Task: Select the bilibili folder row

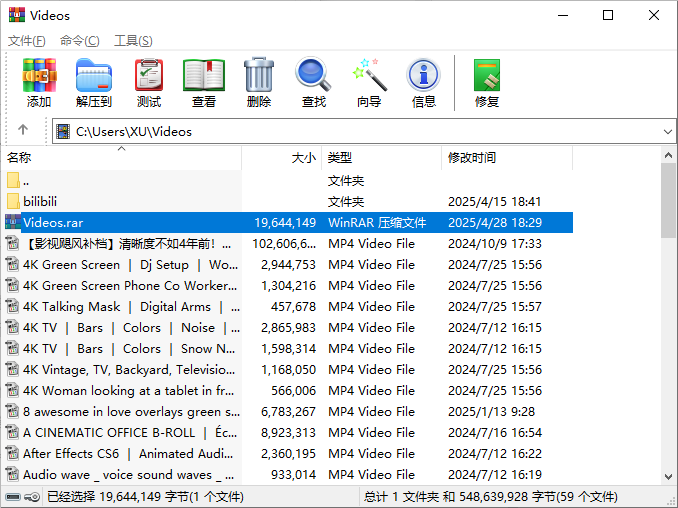Action: coord(287,201)
